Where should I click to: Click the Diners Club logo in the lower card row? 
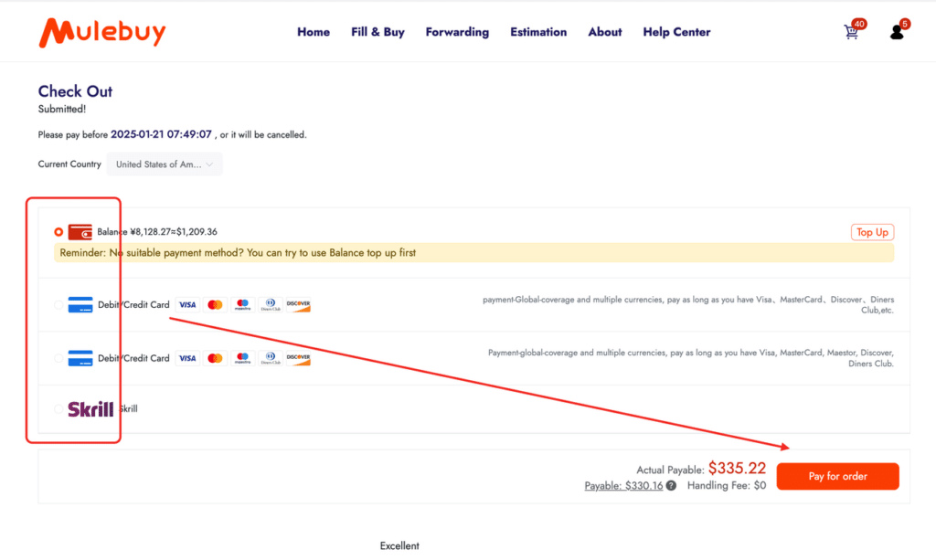pos(271,358)
